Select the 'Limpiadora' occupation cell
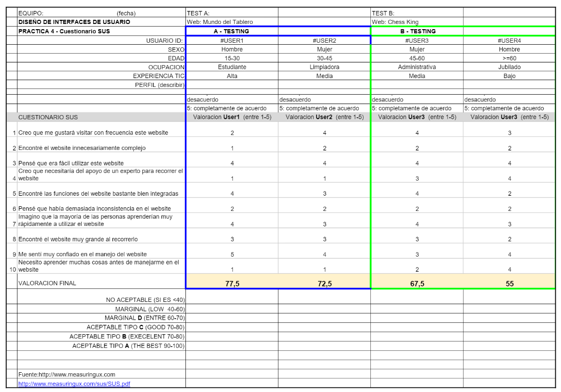This screenshot has width=561, height=392. point(325,67)
